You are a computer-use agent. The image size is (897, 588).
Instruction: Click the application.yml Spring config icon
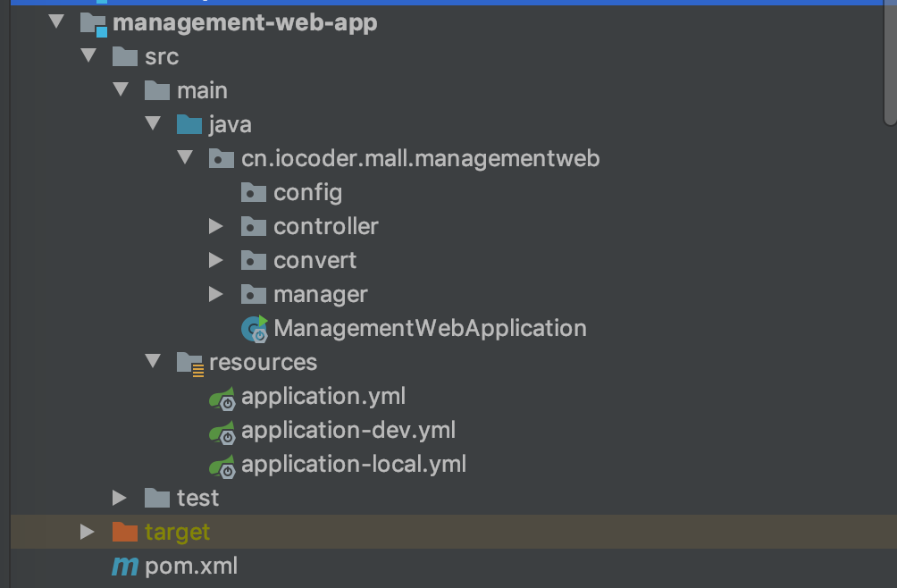click(222, 398)
